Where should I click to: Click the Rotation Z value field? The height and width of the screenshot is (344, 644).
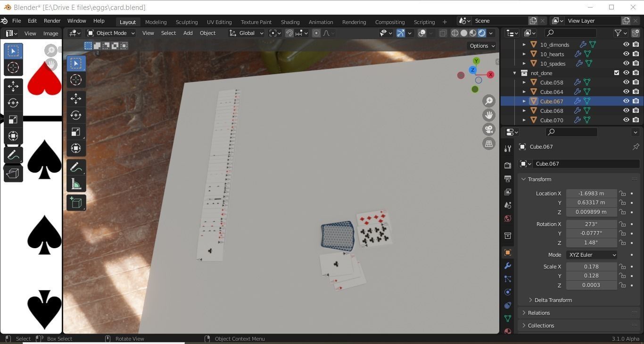pyautogui.click(x=591, y=243)
